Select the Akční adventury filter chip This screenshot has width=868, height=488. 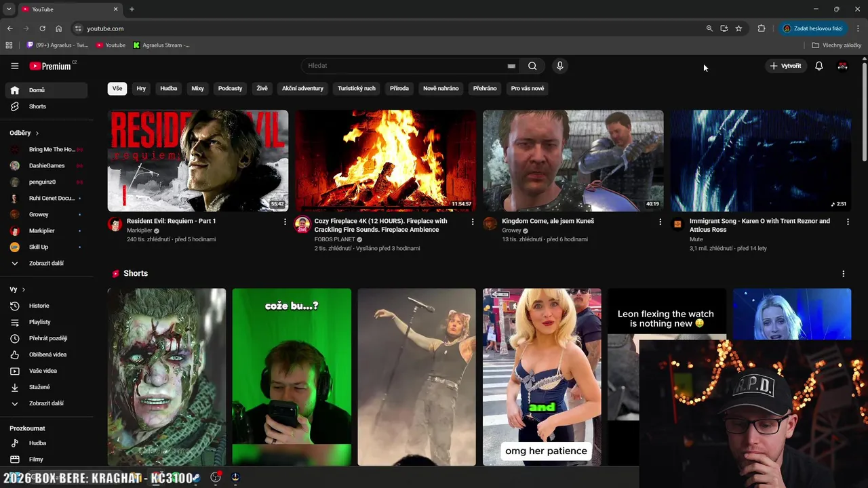(302, 88)
